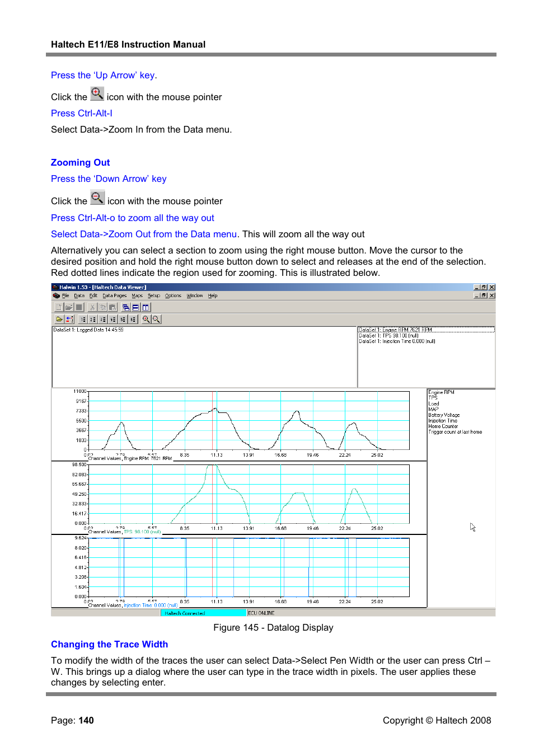Image resolution: width=534 pixels, height=756 pixels.
Task: Select the data page 6 toolbar icon
Action: [133, 319]
